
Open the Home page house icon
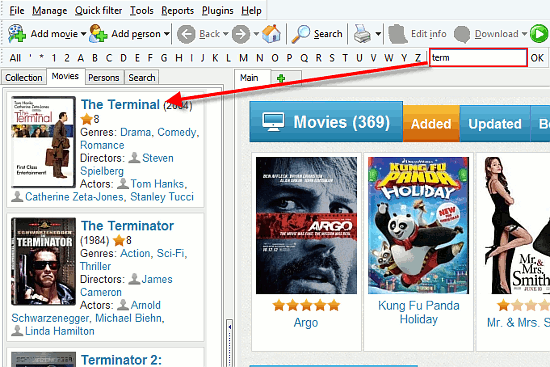271,34
